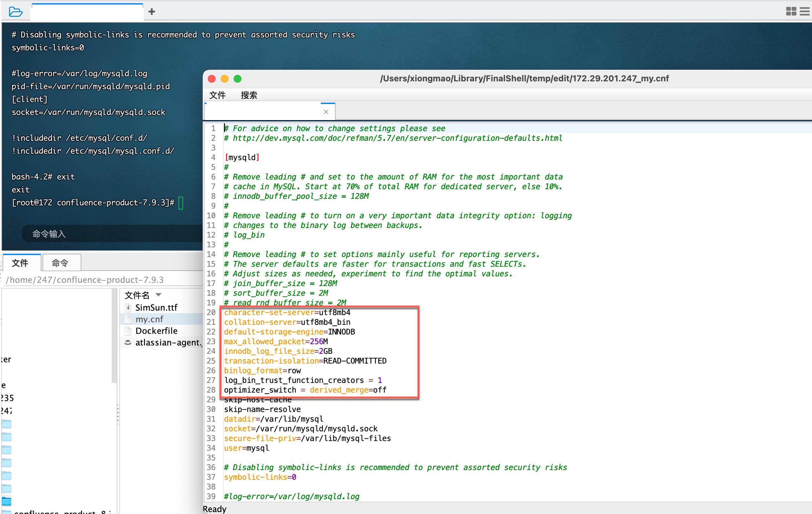Screen dimensions: 812x514
Task: Switch to grid layout view icon
Action: point(791,12)
